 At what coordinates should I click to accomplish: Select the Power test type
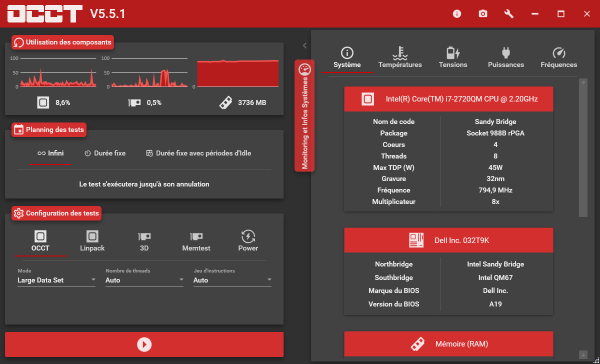(248, 241)
